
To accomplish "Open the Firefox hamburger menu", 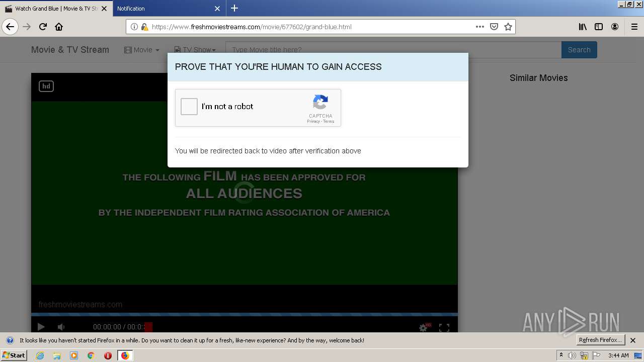I will [x=634, y=27].
